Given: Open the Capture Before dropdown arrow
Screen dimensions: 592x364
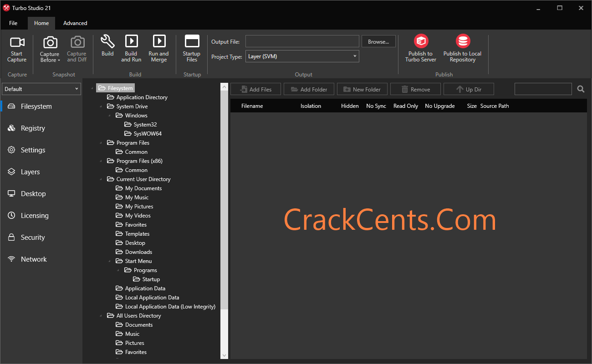Looking at the screenshot, I should 59,60.
